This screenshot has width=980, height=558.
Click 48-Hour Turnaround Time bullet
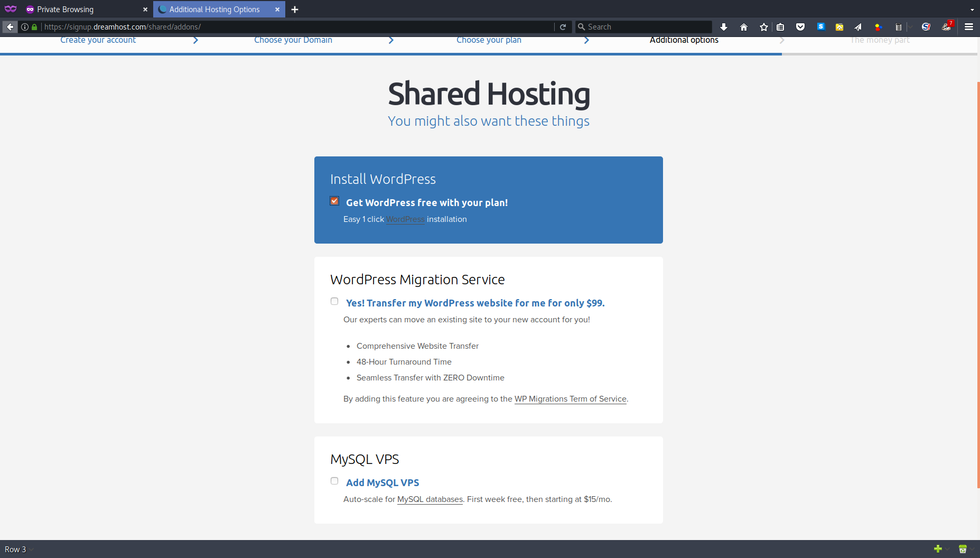point(404,362)
